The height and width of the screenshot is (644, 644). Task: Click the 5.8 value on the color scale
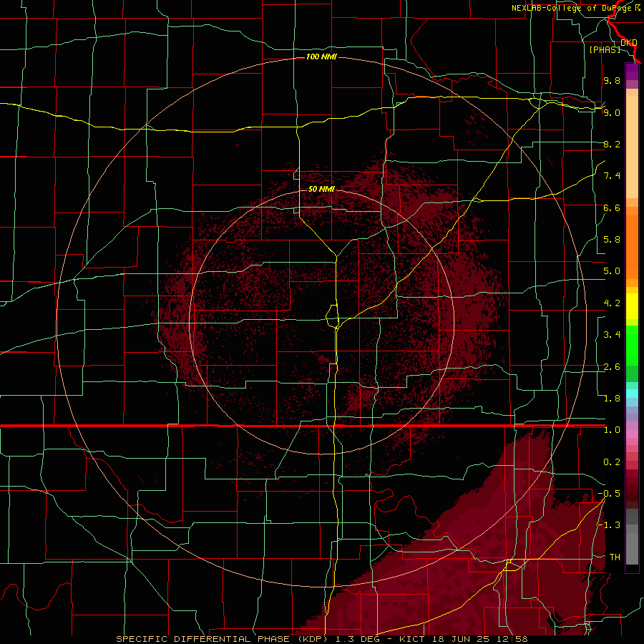pos(612,240)
